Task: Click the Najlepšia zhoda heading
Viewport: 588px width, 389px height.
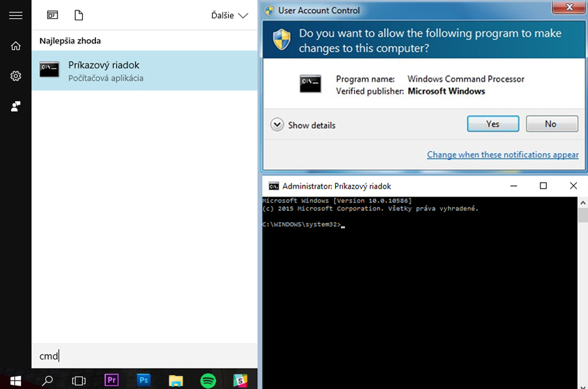Action: (70, 41)
